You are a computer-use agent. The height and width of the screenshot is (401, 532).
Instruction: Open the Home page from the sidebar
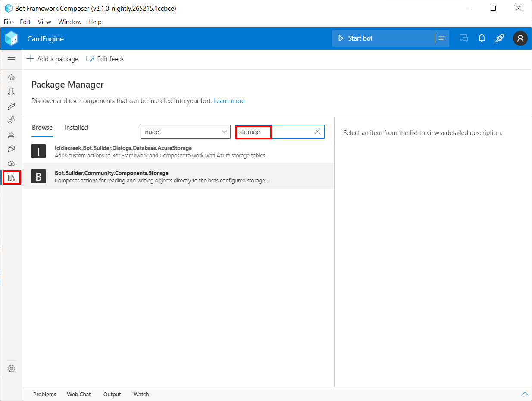coord(11,77)
